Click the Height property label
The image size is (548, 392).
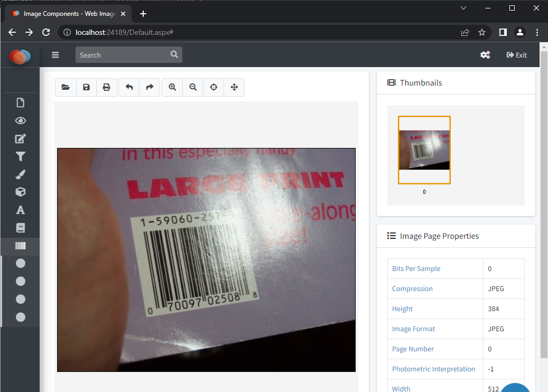402,309
